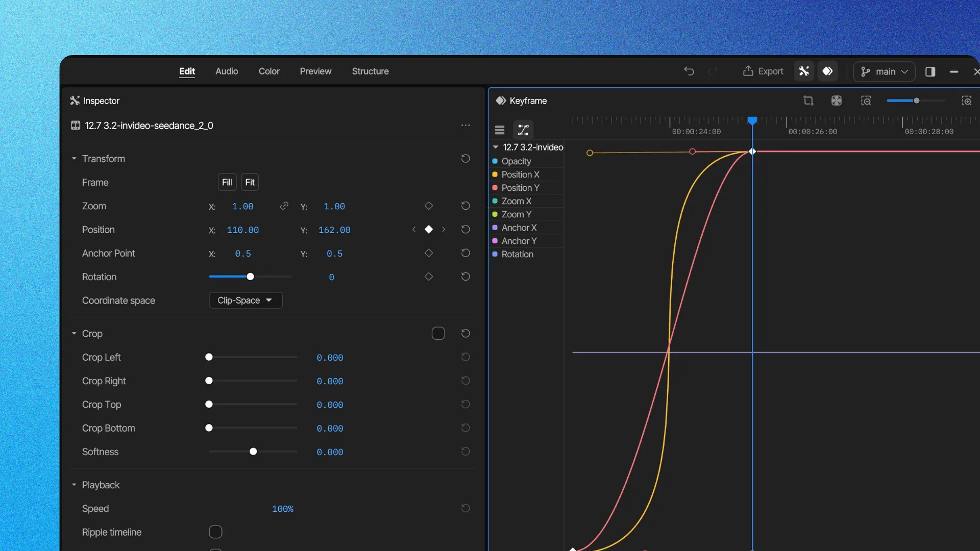
Task: Reset the Speed value
Action: click(465, 509)
